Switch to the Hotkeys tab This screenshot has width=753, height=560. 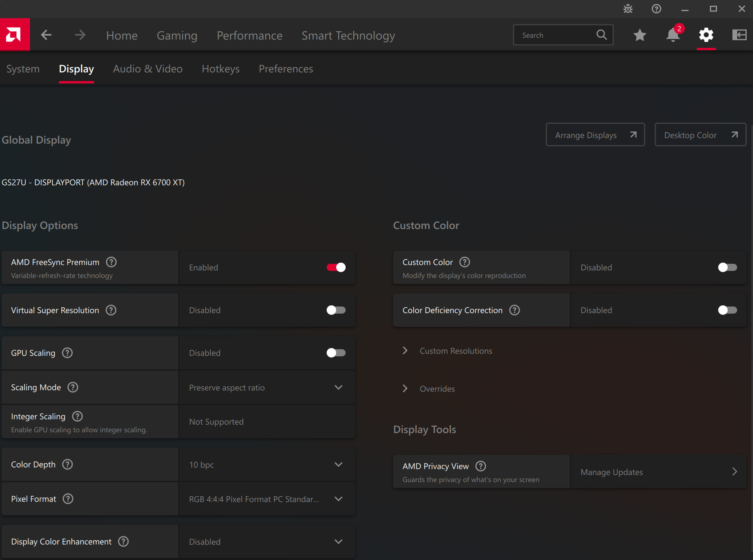221,69
